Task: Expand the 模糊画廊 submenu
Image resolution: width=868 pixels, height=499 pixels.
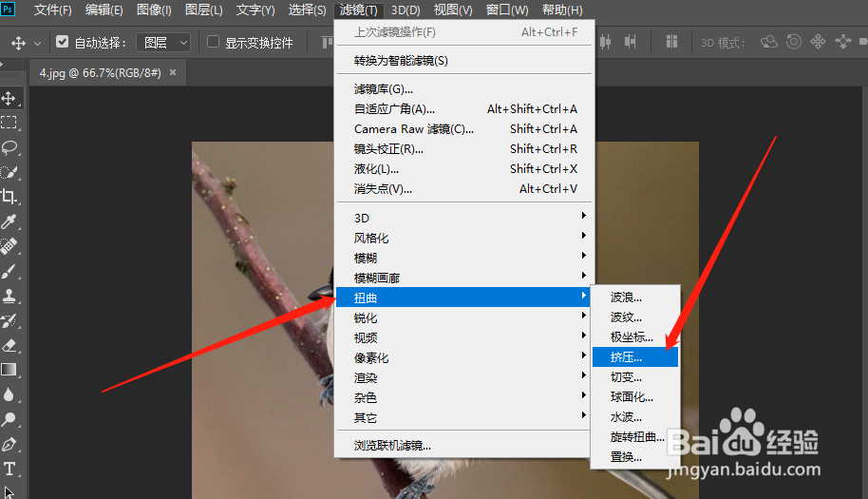Action: (x=463, y=278)
